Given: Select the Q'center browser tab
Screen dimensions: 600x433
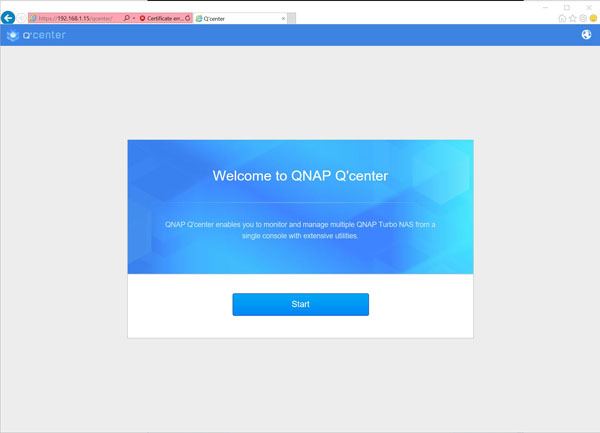Looking at the screenshot, I should pyautogui.click(x=241, y=18).
